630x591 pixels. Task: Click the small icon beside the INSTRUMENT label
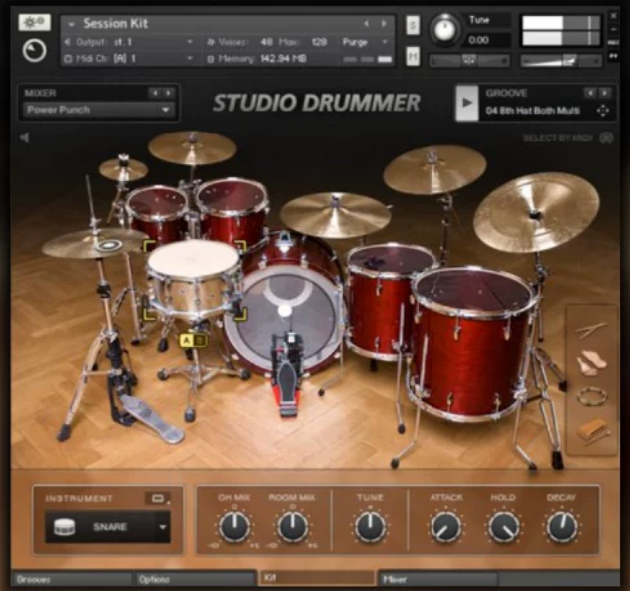(x=158, y=499)
